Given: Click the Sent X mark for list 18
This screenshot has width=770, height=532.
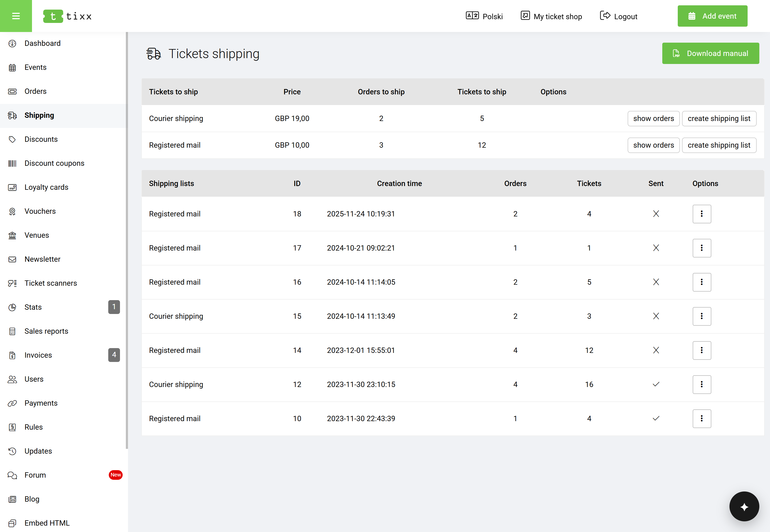Looking at the screenshot, I should coord(656,214).
